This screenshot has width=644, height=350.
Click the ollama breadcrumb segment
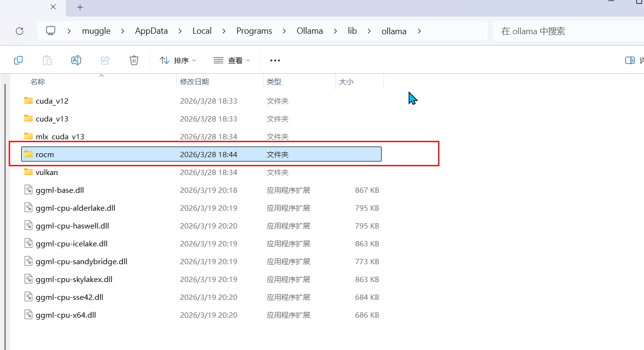point(394,31)
